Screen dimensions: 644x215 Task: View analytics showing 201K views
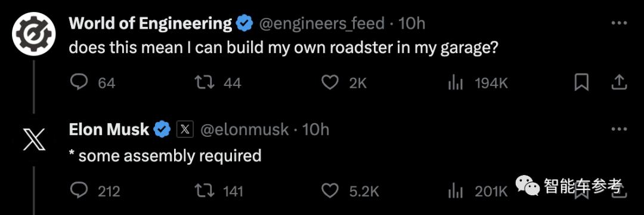478,191
